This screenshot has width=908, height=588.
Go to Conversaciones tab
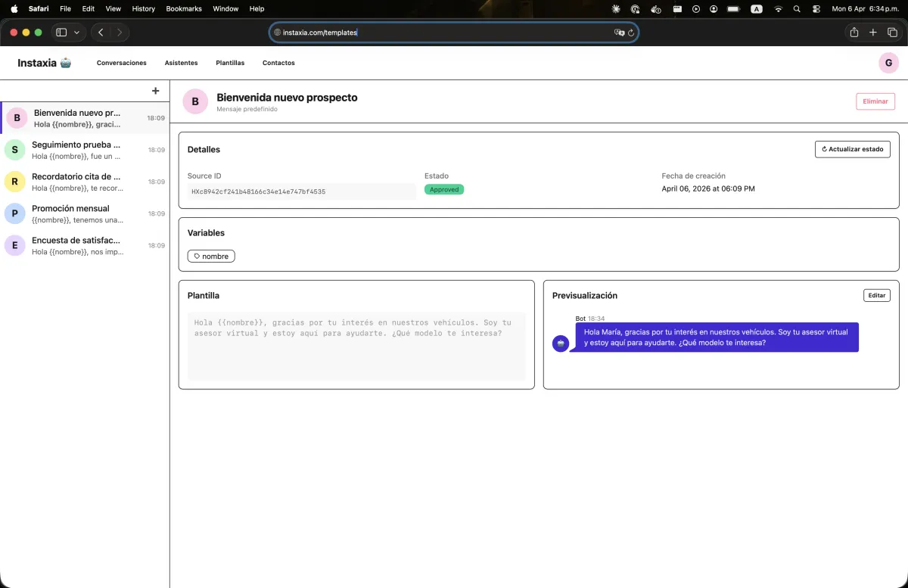121,63
